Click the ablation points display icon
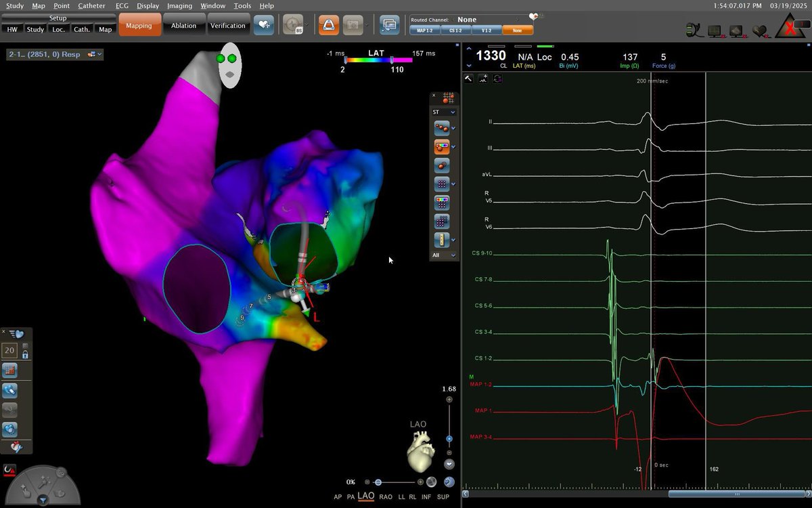 (441, 127)
